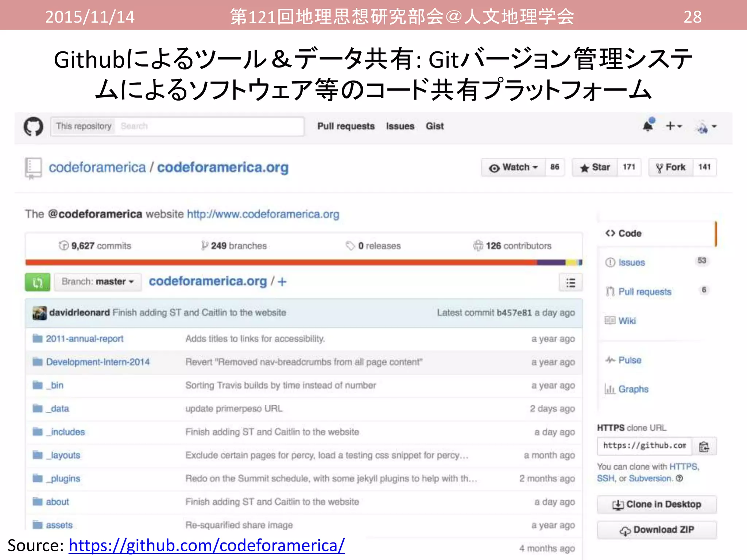Fork the repository

click(x=671, y=167)
